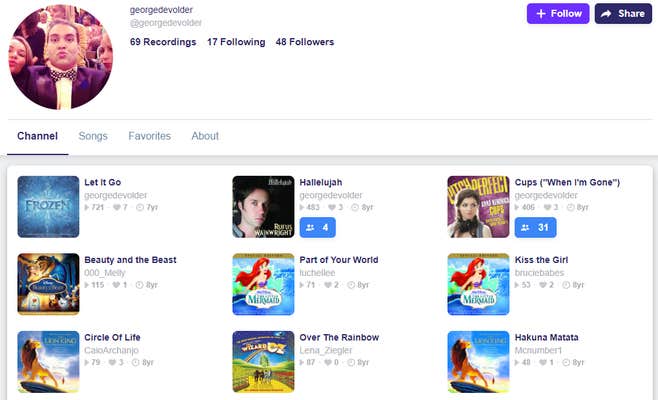The image size is (658, 400).
Task: Select the Channel tab
Action: (x=37, y=136)
